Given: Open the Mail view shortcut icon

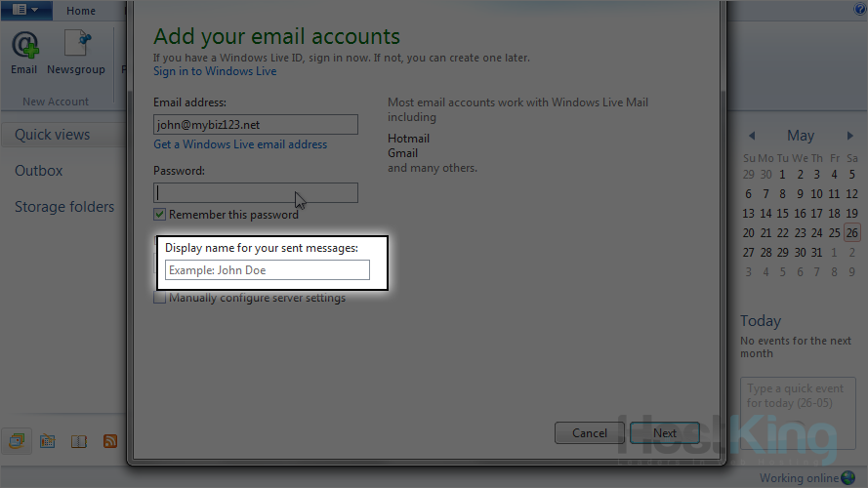Looking at the screenshot, I should pyautogui.click(x=17, y=441).
